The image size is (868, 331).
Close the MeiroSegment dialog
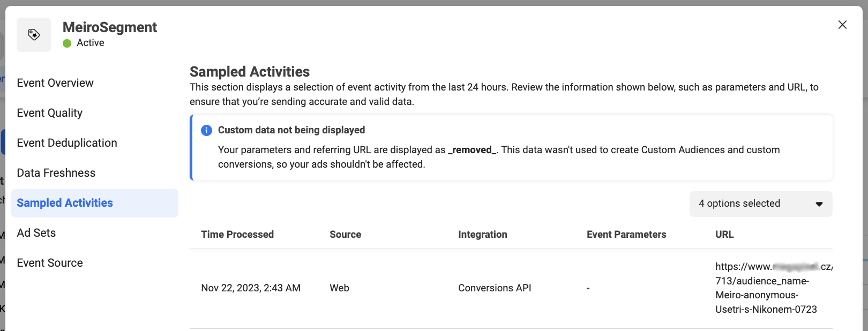(x=842, y=25)
